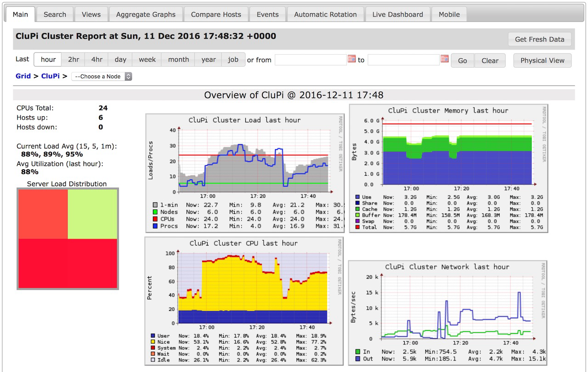
Task: Click the yellow Nice legend swatch
Action: [x=153, y=342]
